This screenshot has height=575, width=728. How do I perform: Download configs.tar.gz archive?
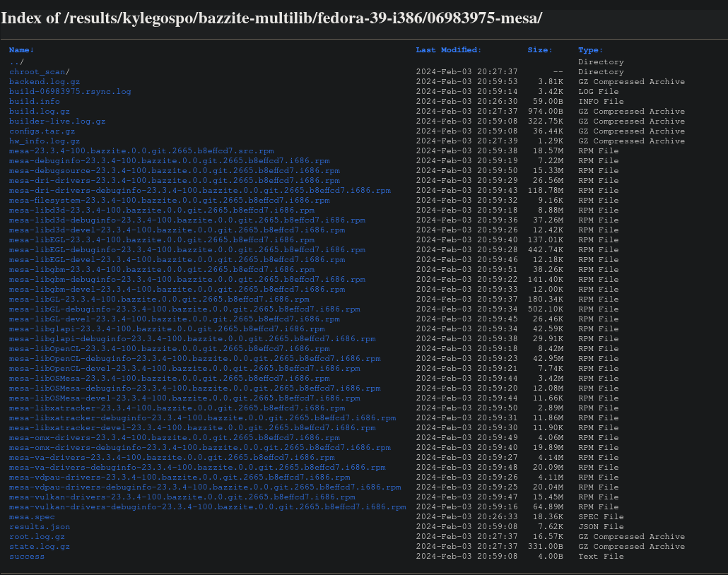[42, 131]
